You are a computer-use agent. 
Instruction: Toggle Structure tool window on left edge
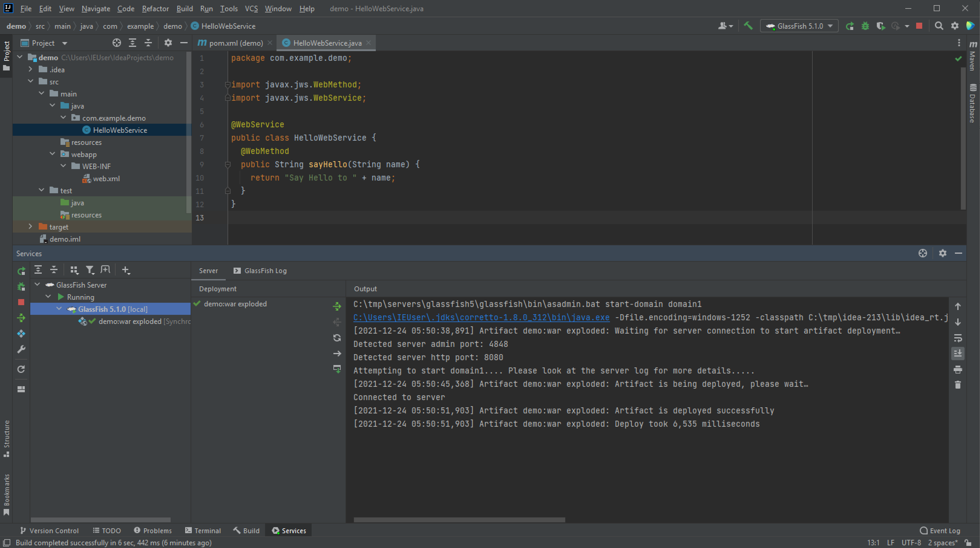(6, 439)
